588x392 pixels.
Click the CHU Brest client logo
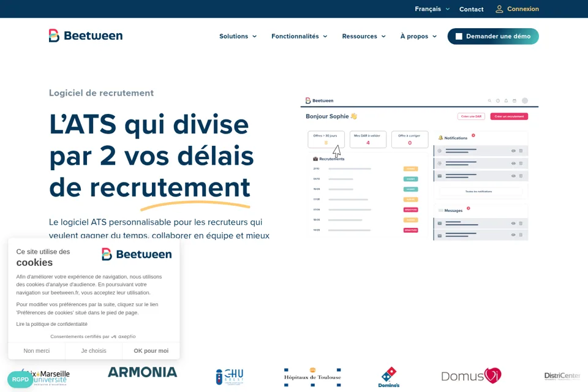coord(230,377)
